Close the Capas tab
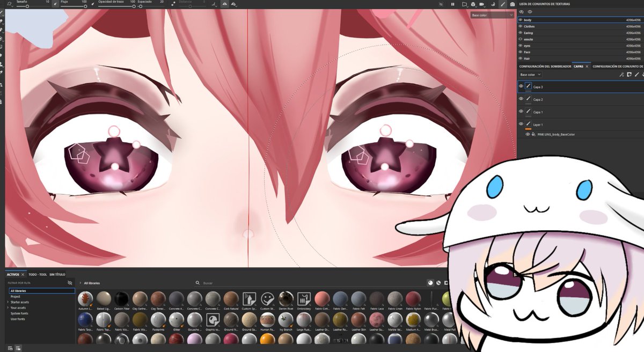 [587, 66]
